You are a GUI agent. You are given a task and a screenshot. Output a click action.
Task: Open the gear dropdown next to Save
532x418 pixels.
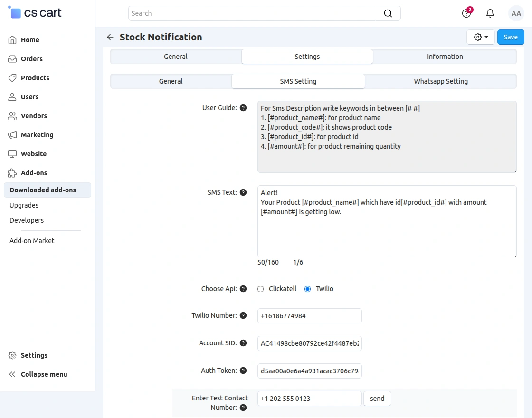[x=481, y=37]
